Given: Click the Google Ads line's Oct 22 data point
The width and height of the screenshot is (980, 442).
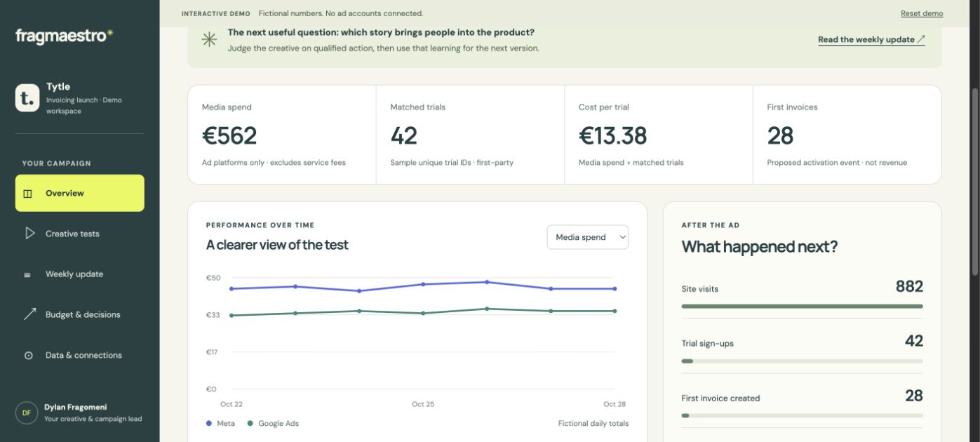Looking at the screenshot, I should [x=231, y=315].
